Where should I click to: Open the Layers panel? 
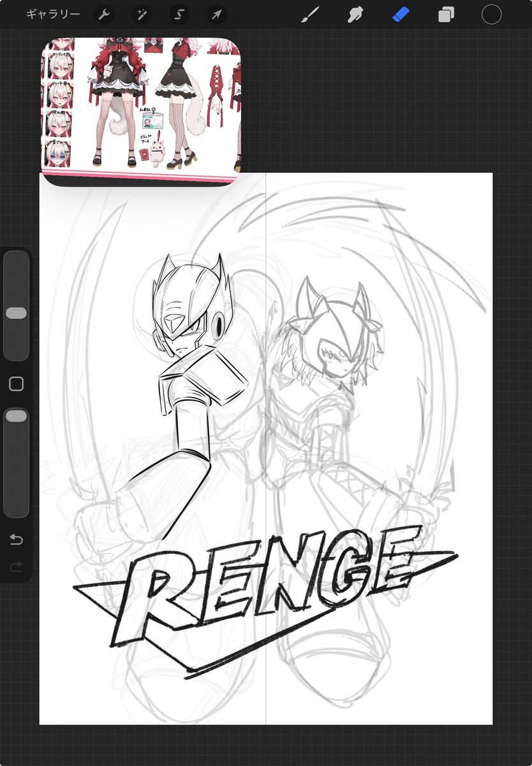[x=446, y=15]
